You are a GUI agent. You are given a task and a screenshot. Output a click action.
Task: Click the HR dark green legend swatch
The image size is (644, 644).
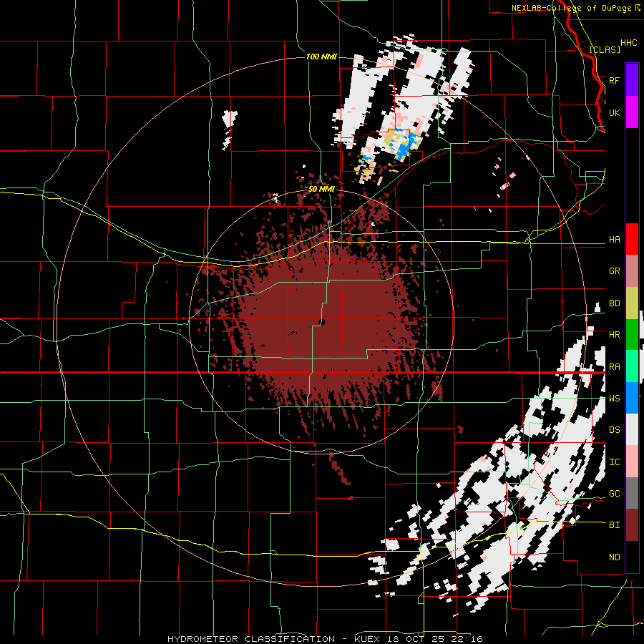(632, 335)
